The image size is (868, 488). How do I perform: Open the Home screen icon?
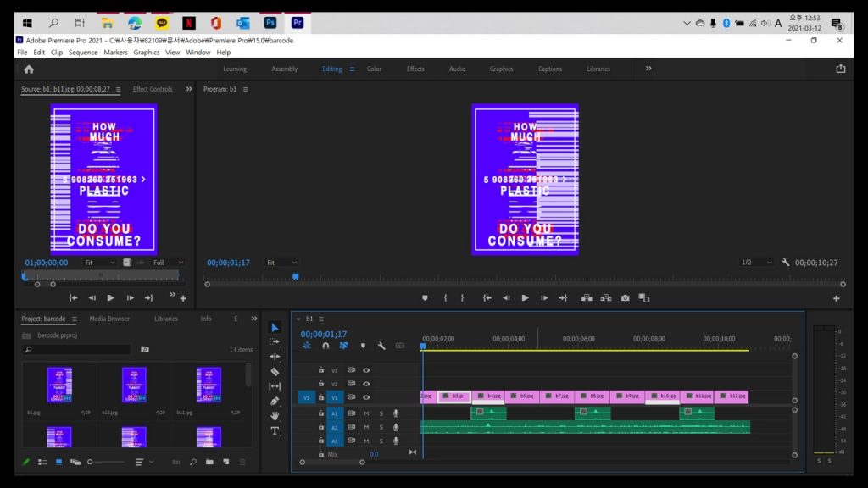[29, 69]
